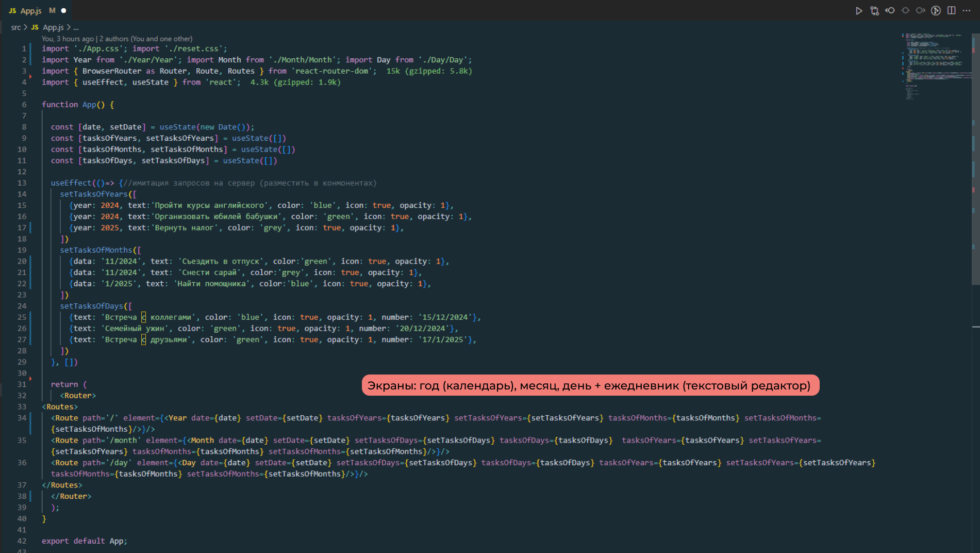This screenshot has height=553, width=980.
Task: Click the '20/12/2024' string on line 26
Action: coord(425,328)
